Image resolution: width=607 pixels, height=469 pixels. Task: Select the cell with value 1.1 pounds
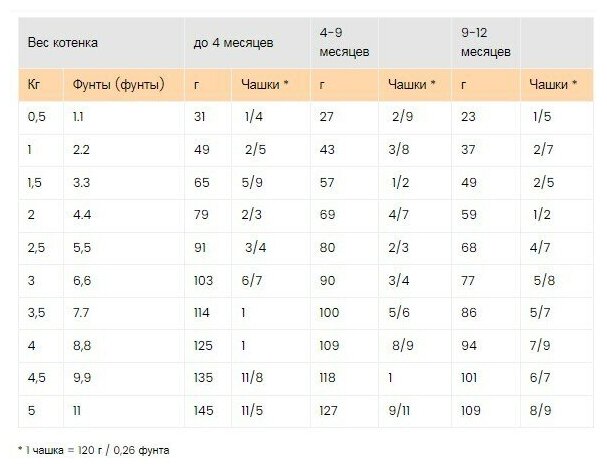[81, 116]
